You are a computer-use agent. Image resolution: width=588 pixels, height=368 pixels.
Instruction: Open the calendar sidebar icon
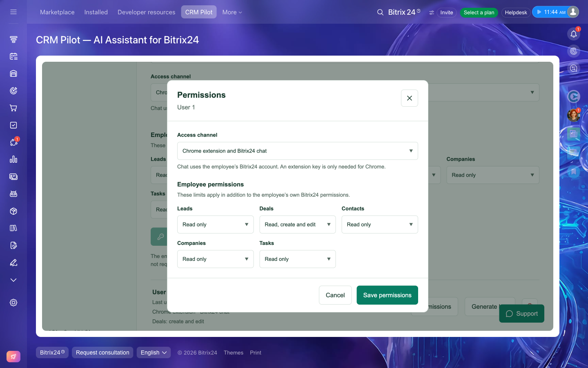pyautogui.click(x=13, y=56)
